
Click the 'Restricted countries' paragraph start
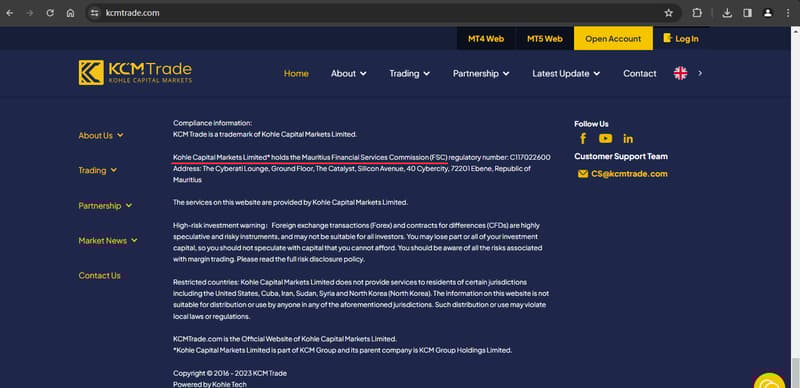click(206, 282)
